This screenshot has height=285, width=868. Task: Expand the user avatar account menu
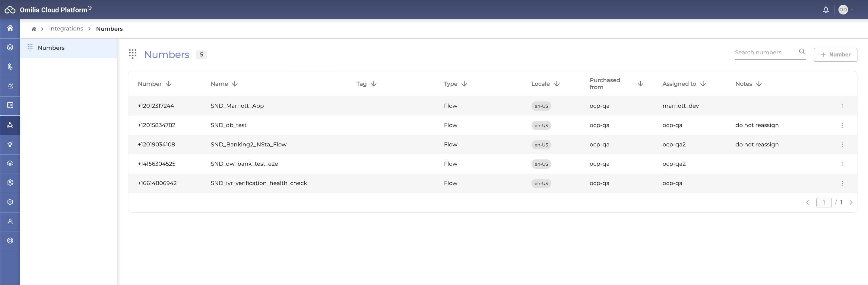coord(845,10)
